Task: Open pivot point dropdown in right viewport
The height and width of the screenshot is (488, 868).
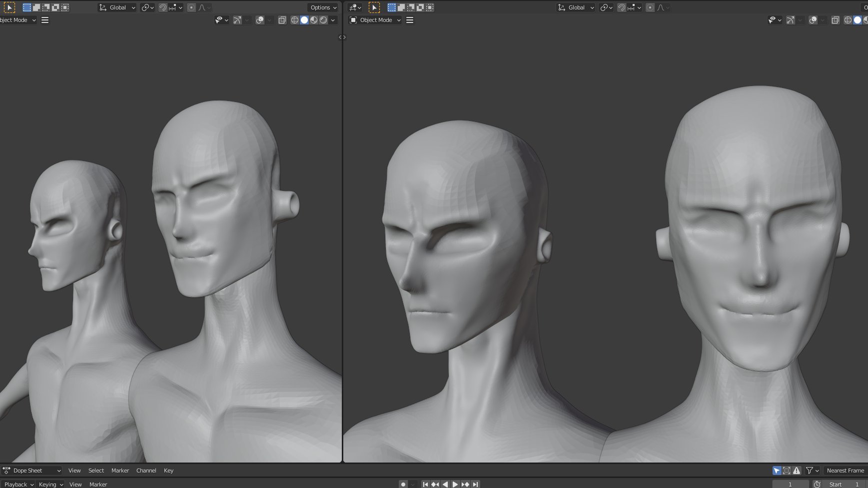Action: click(606, 7)
